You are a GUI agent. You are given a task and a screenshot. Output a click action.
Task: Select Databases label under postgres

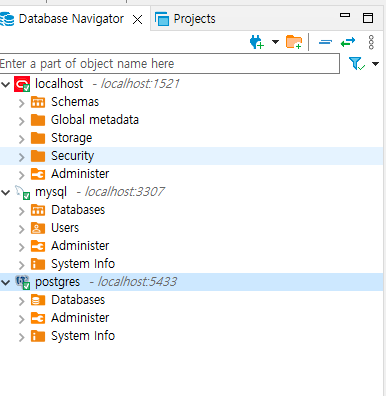coord(78,300)
